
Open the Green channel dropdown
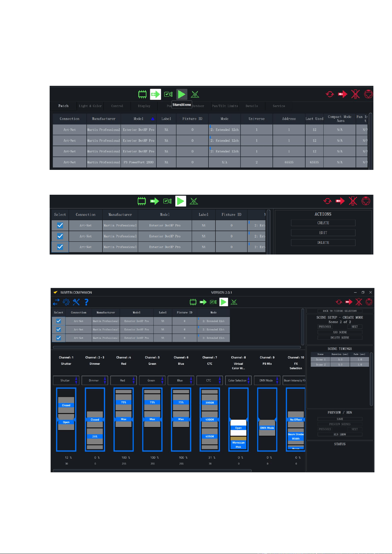[152, 380]
